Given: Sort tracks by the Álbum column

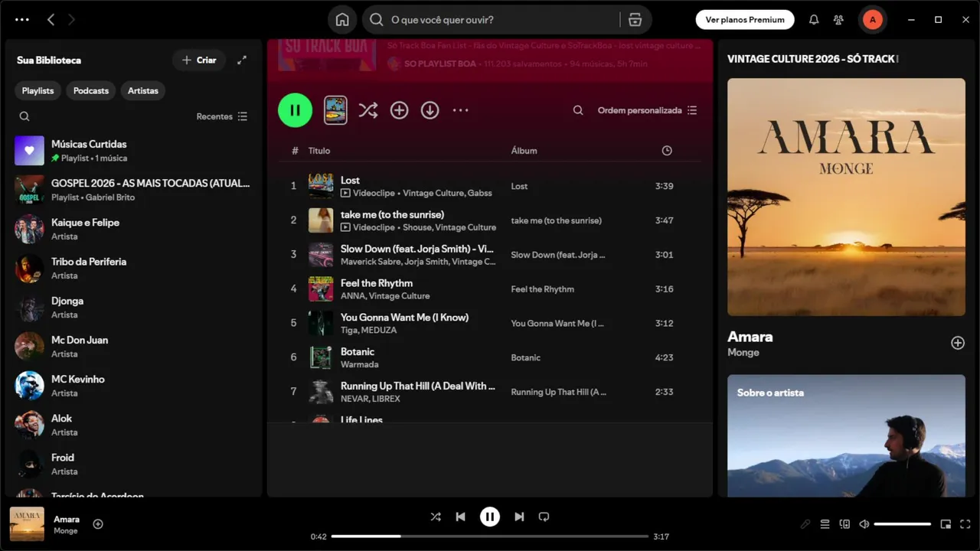Looking at the screenshot, I should click(524, 151).
